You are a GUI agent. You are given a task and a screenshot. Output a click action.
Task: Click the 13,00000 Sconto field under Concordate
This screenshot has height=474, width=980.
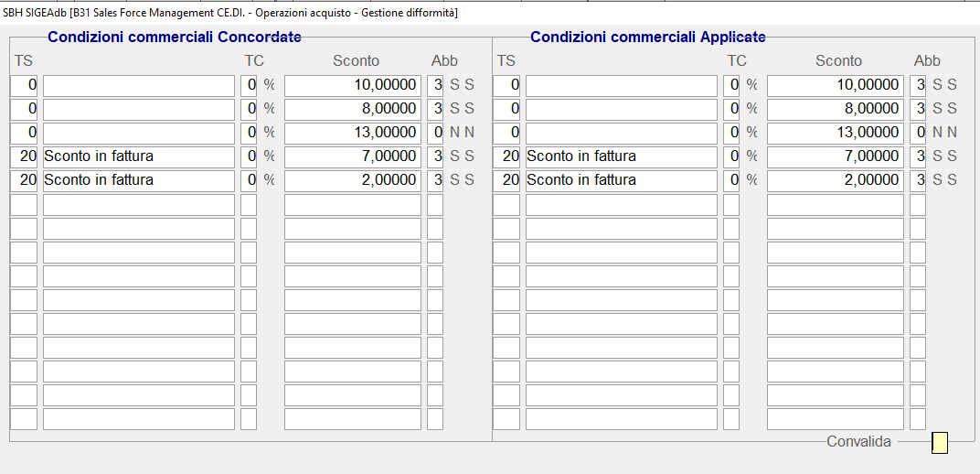pyautogui.click(x=353, y=133)
